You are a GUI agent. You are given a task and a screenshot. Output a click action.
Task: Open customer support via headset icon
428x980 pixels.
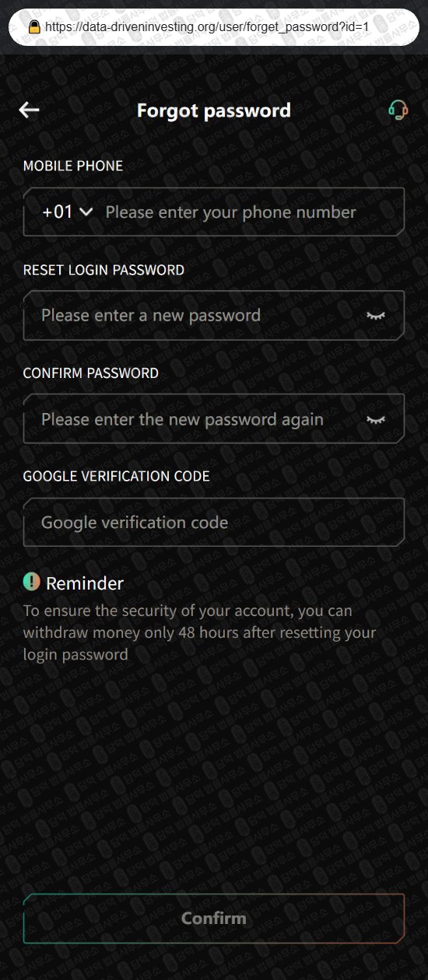398,110
